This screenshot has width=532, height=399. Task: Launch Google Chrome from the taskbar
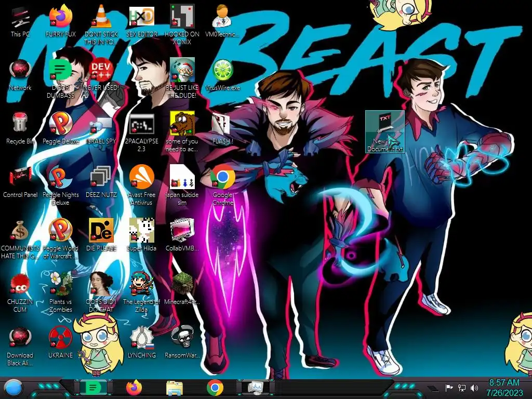tap(215, 388)
